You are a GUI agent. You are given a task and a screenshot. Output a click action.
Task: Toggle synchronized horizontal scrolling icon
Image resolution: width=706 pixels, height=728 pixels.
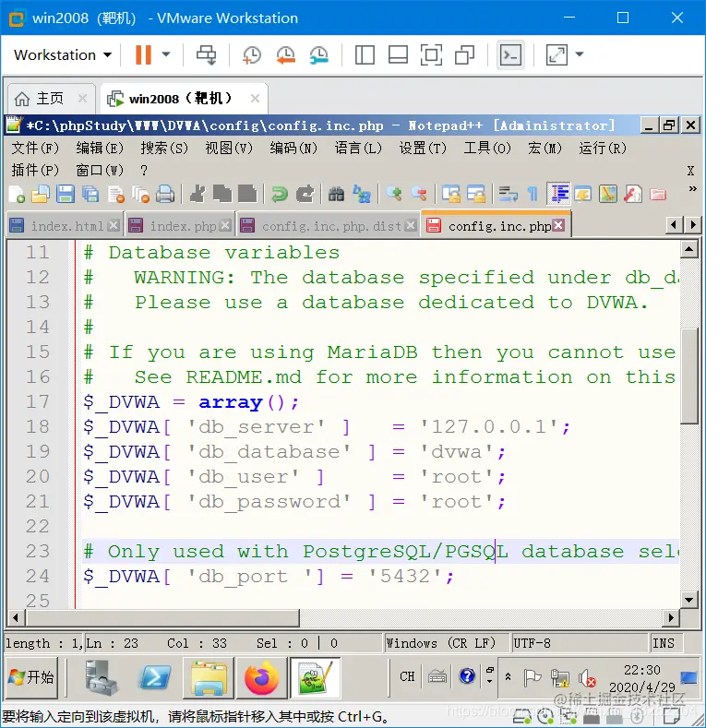[x=476, y=194]
